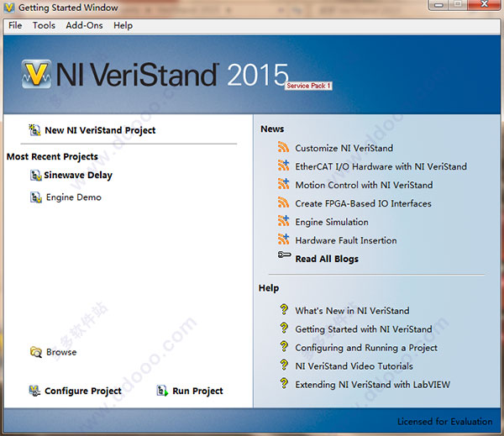This screenshot has height=436, width=504.
Task: Open the Add-Ons menu
Action: click(x=84, y=25)
